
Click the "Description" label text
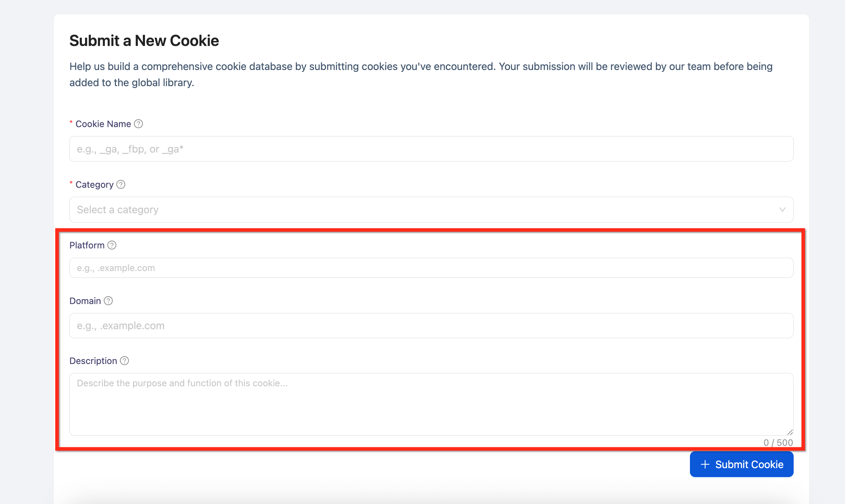pyautogui.click(x=93, y=361)
